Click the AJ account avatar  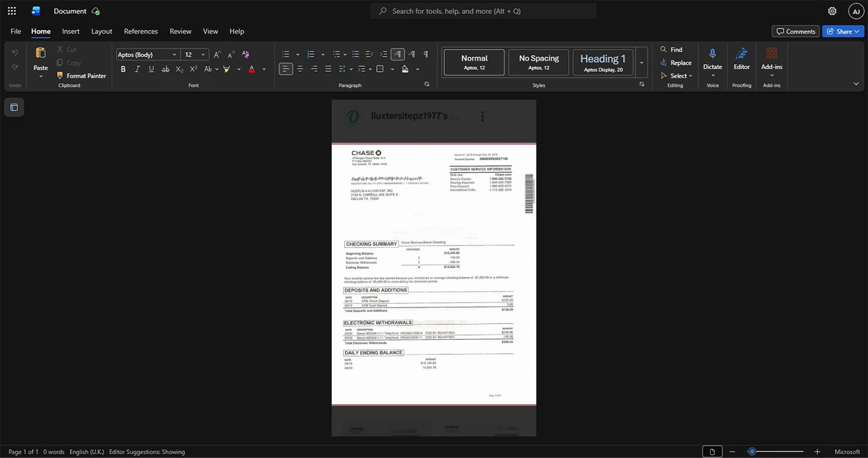856,11
